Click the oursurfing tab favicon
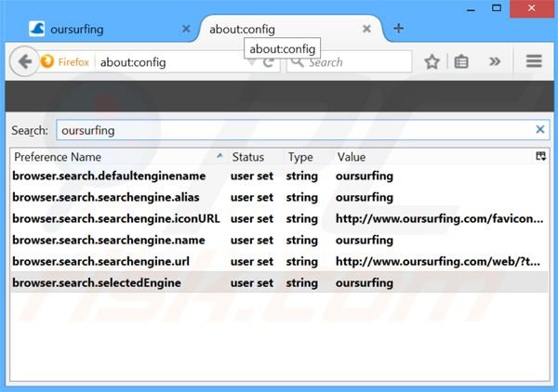 click(x=36, y=29)
